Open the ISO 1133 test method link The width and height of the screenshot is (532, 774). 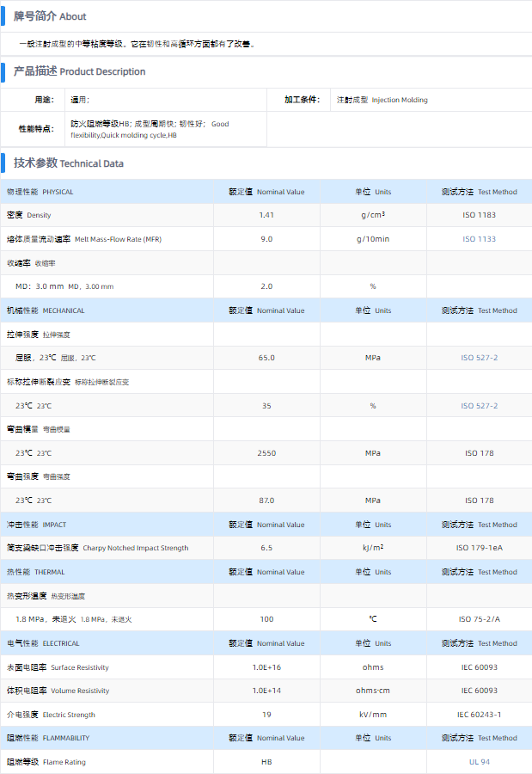tap(479, 239)
